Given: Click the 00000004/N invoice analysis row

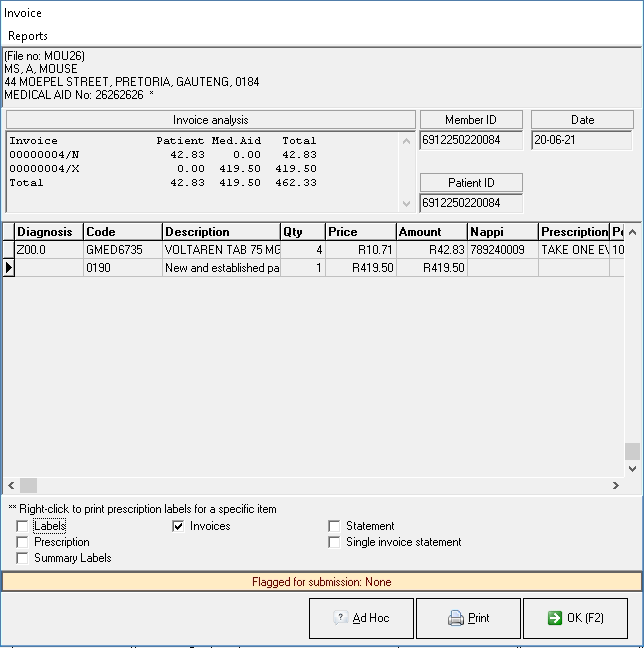Looking at the screenshot, I should (x=163, y=155).
